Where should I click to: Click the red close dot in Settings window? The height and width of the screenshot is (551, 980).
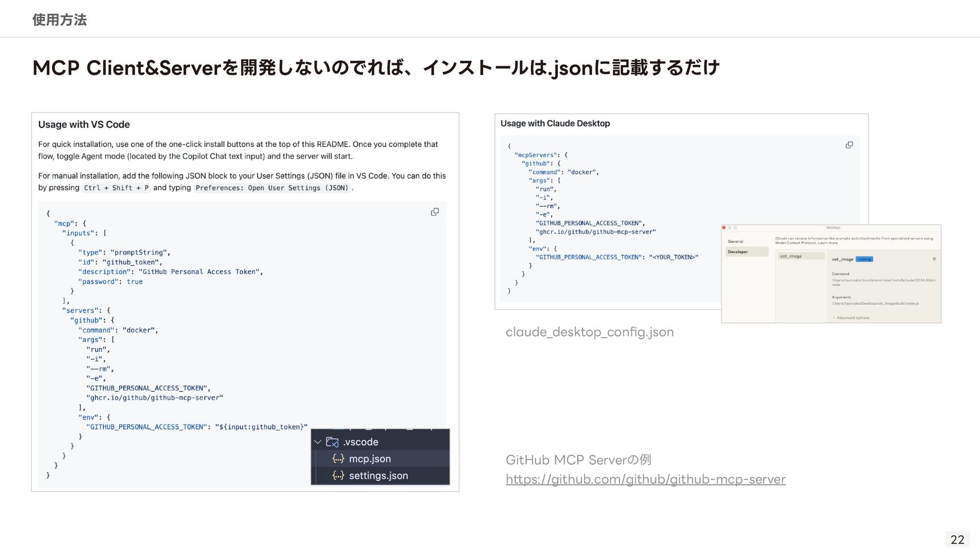tap(724, 228)
